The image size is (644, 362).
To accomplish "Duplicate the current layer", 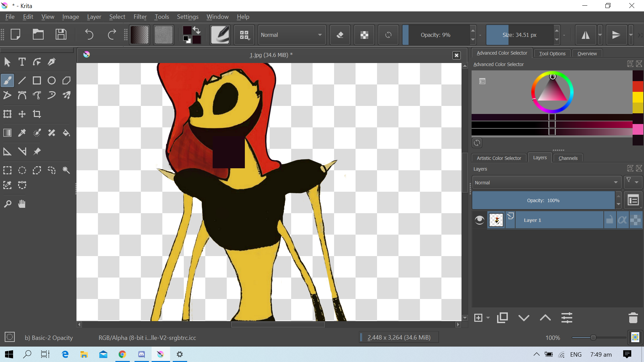I will pyautogui.click(x=502, y=318).
